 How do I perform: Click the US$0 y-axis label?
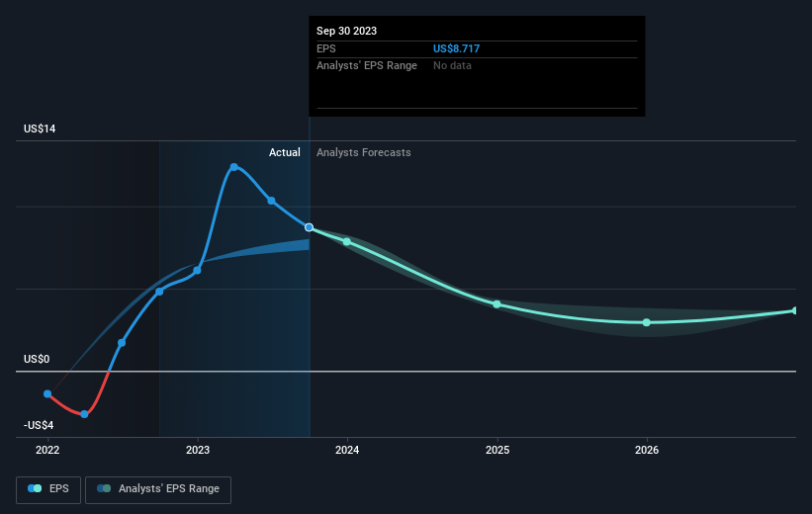[x=37, y=359]
